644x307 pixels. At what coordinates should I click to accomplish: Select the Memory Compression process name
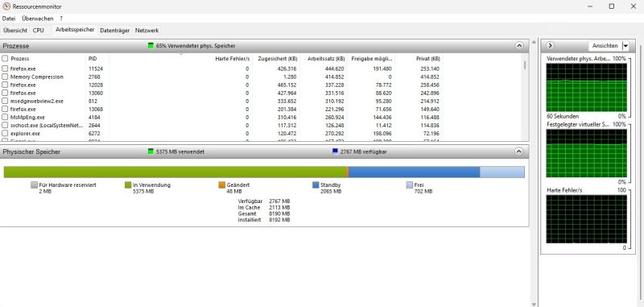pos(36,77)
